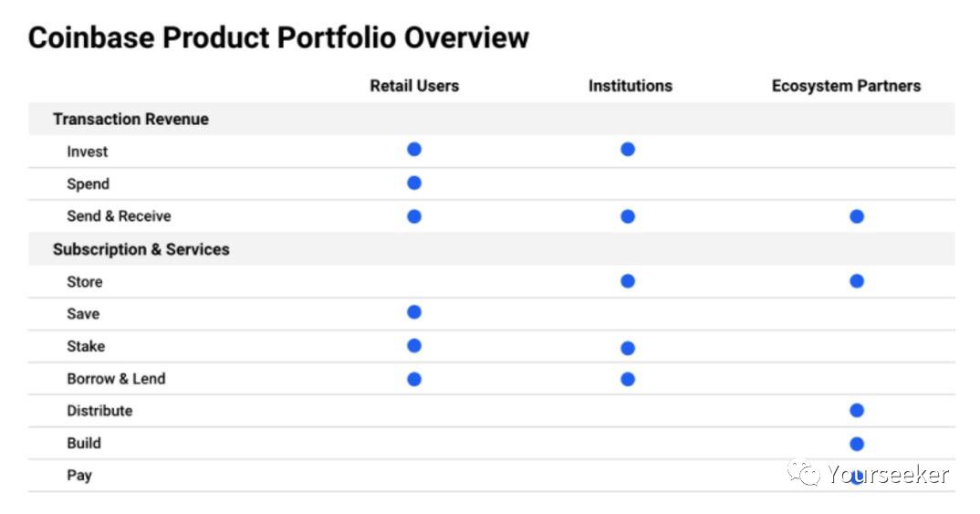Select the Spend dot for Retail Users
Screen dimensions: 980x514
pos(413,184)
